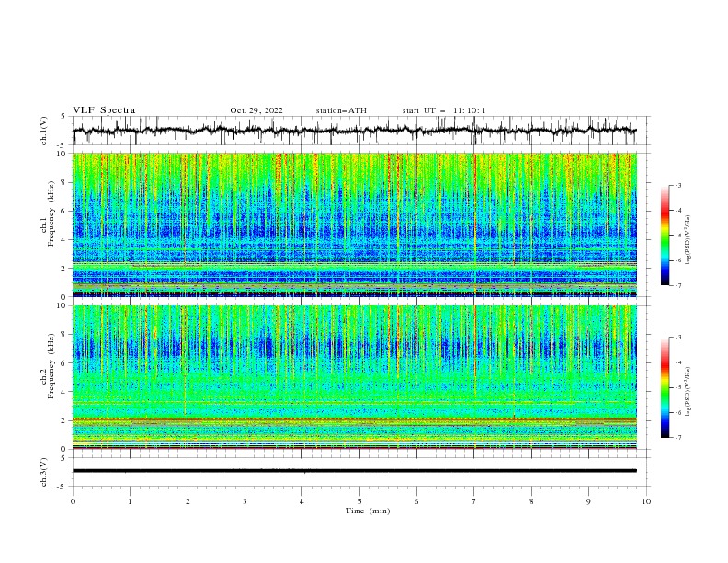The width and height of the screenshot is (728, 563).
Task: Click the lower PSD color scale bar
Action: [665, 387]
